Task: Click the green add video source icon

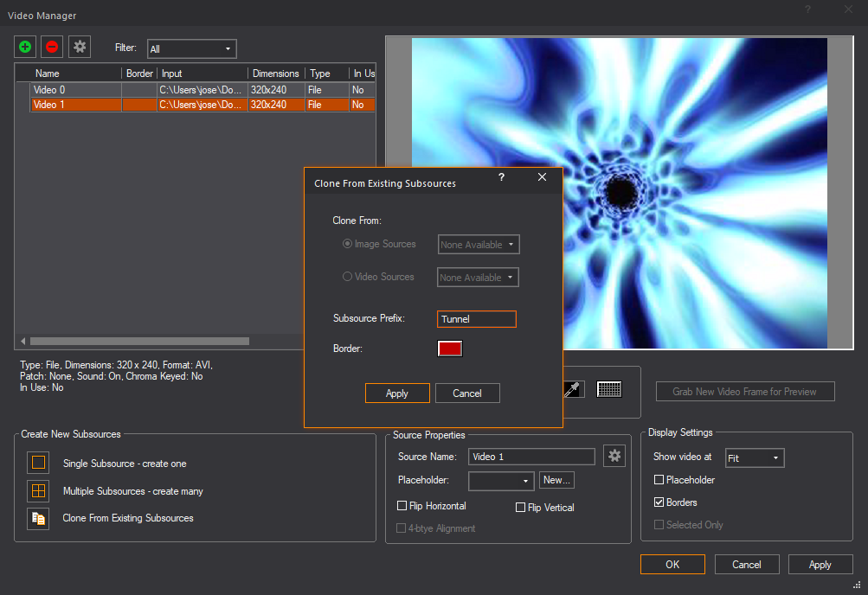Action: 25,47
